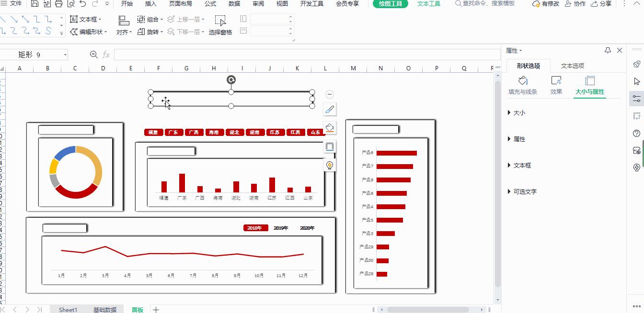Click the 协作 collaborate button
Screen dimensions: 644x313
tap(575, 4)
